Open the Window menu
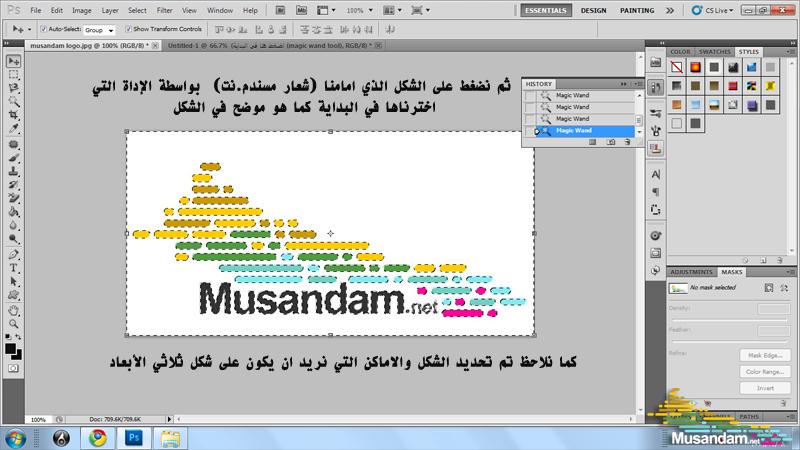The height and width of the screenshot is (450, 800). click(x=220, y=10)
